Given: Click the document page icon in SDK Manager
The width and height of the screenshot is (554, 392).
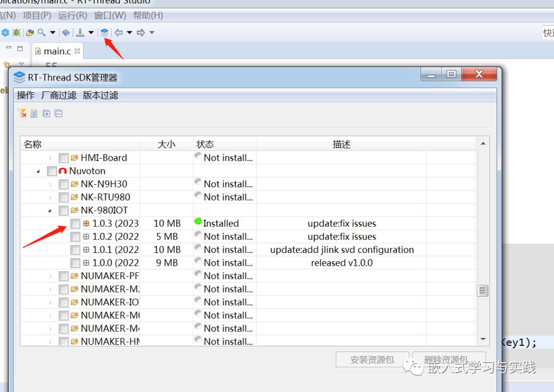Looking at the screenshot, I should tap(34, 113).
